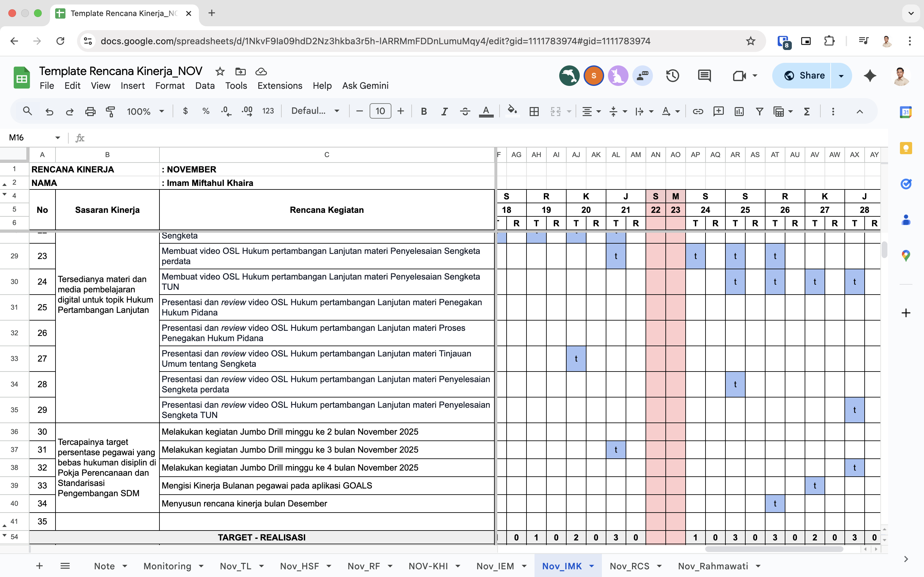Open the borders tool

click(x=534, y=112)
